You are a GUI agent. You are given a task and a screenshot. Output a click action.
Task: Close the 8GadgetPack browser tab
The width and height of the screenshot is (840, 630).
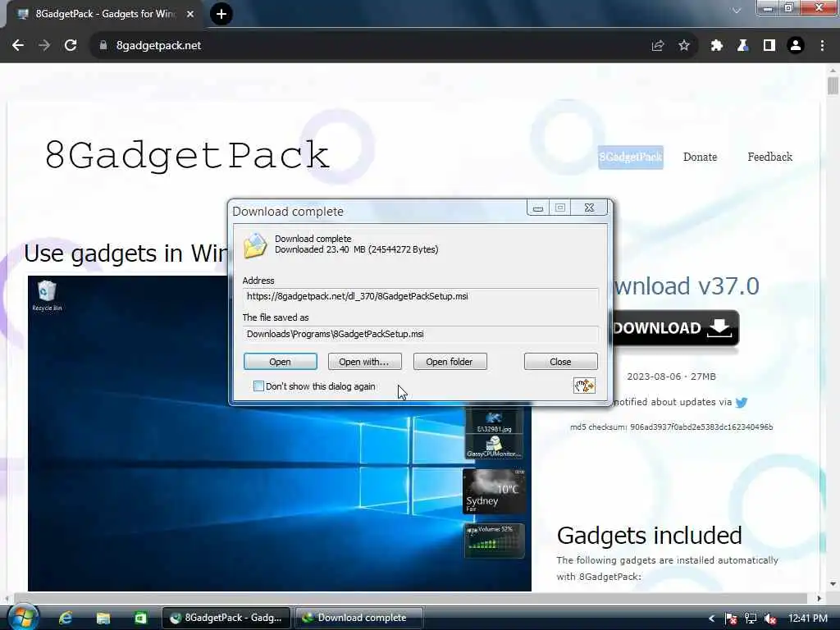190,14
